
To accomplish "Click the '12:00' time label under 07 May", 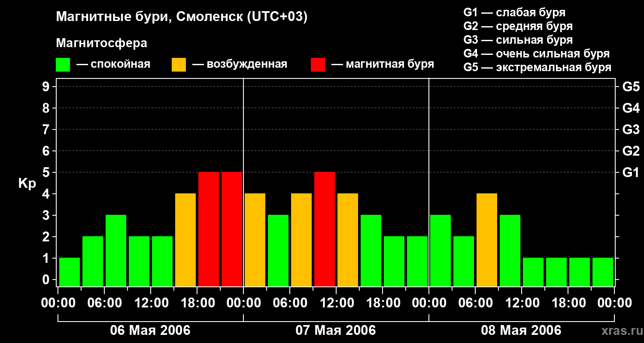I will (x=336, y=303).
